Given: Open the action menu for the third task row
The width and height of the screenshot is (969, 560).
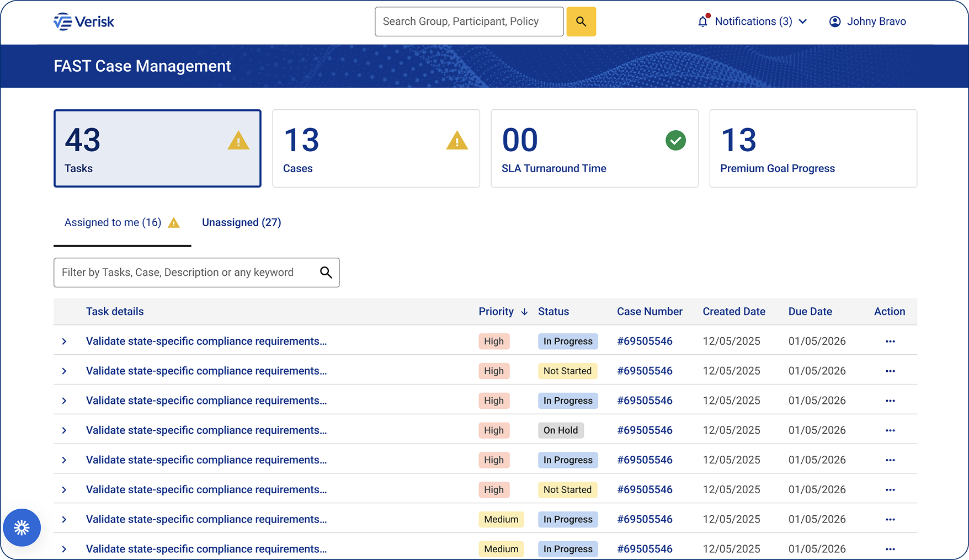Looking at the screenshot, I should [890, 401].
